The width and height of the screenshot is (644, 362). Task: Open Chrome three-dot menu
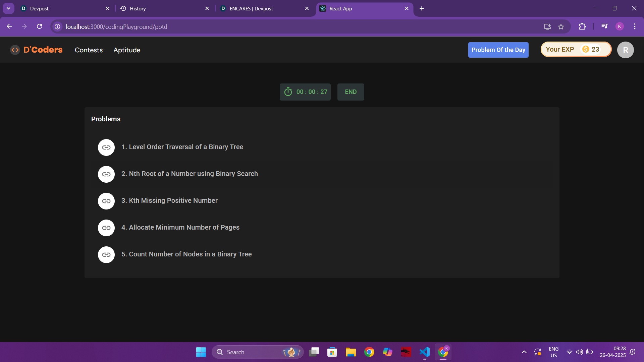635,27
